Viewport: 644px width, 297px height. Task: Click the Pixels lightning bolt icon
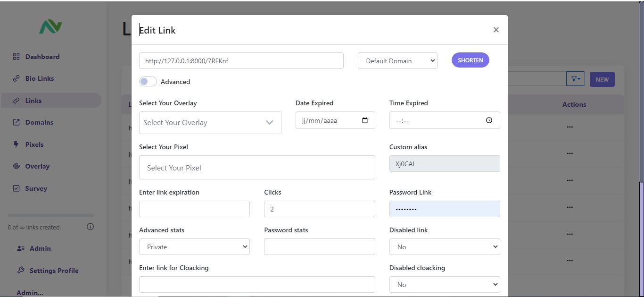[16, 144]
